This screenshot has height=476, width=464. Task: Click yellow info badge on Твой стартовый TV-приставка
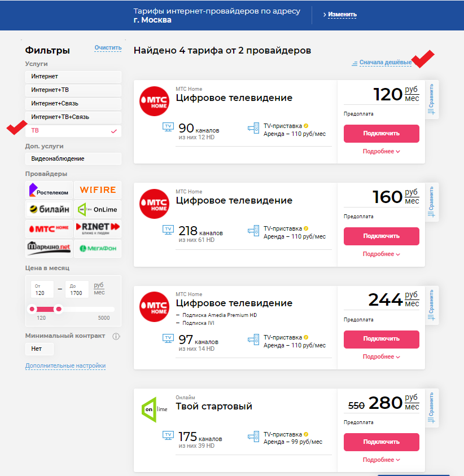coord(306,434)
